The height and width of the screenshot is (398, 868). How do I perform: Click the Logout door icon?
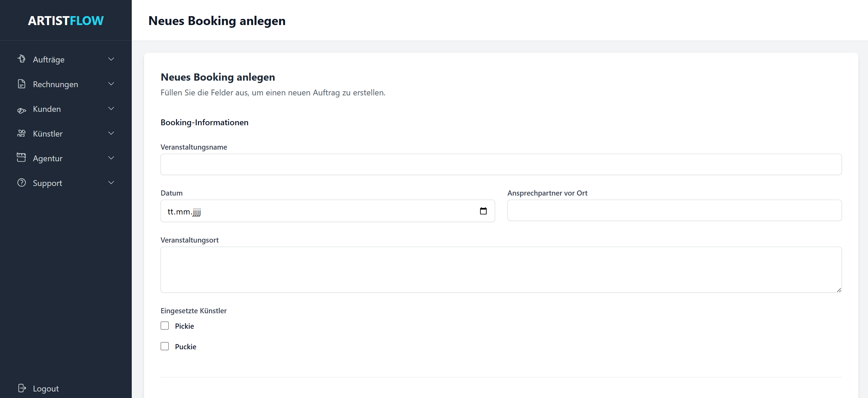(x=22, y=388)
